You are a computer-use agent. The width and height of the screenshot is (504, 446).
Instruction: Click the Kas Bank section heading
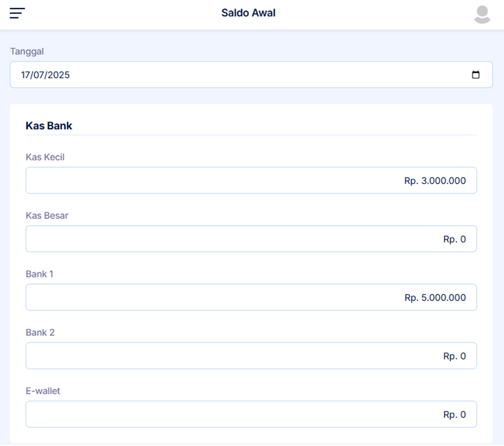click(49, 126)
